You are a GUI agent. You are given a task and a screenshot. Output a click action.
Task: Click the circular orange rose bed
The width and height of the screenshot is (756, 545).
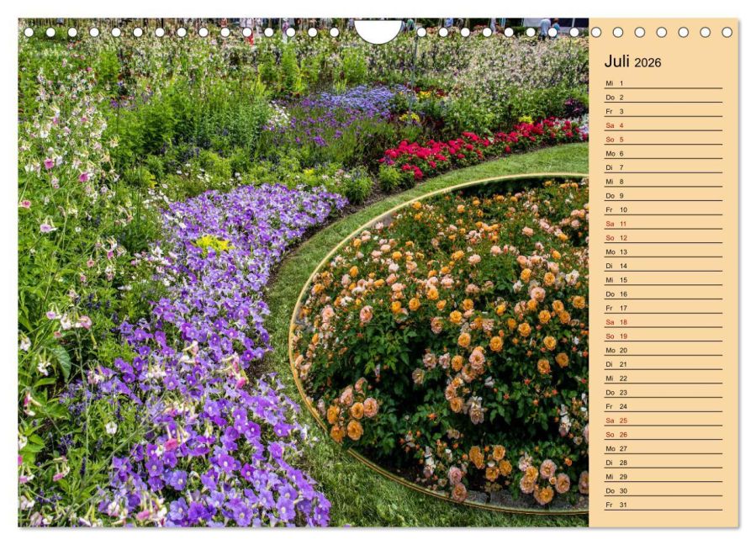tap(454, 336)
